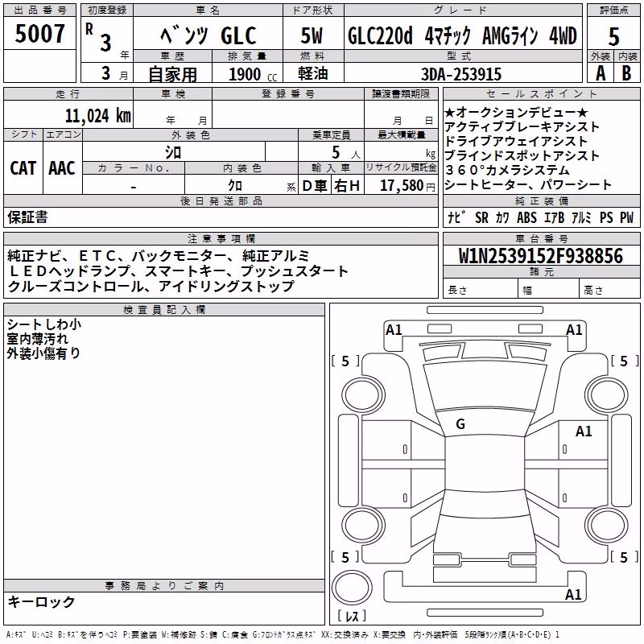644x644 pixels.
Task: Select inspector note シートしわ小
Action: pyautogui.click(x=44, y=324)
